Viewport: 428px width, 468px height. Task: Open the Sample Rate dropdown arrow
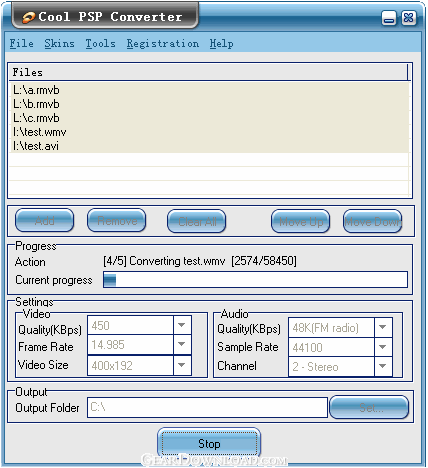pos(383,347)
